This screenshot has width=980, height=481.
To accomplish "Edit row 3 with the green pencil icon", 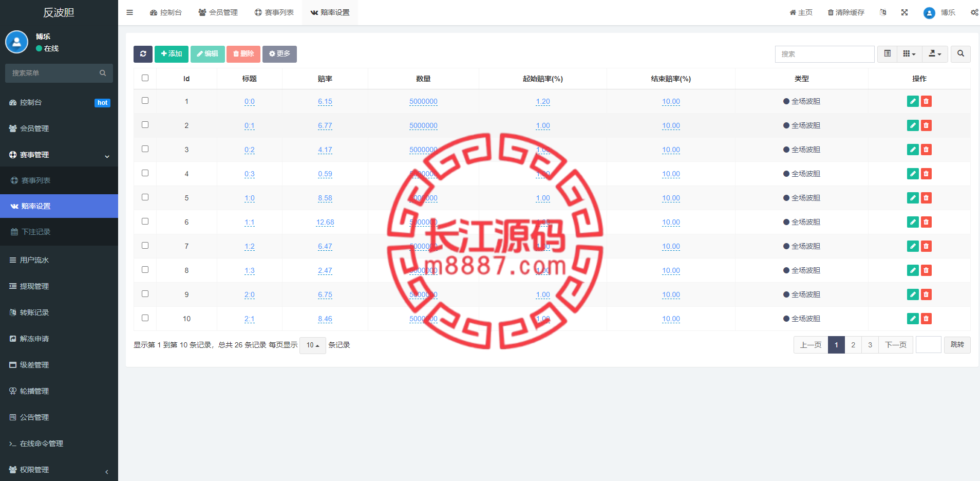I will pyautogui.click(x=913, y=150).
